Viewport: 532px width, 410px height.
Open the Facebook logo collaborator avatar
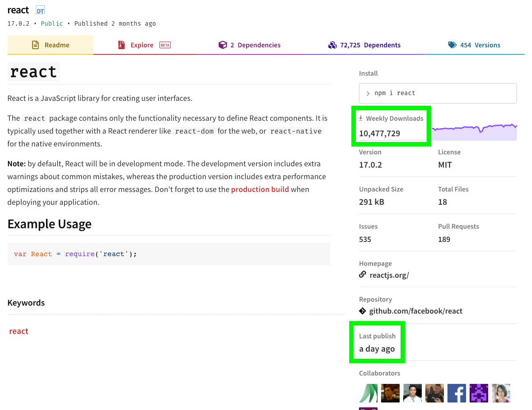457,393
